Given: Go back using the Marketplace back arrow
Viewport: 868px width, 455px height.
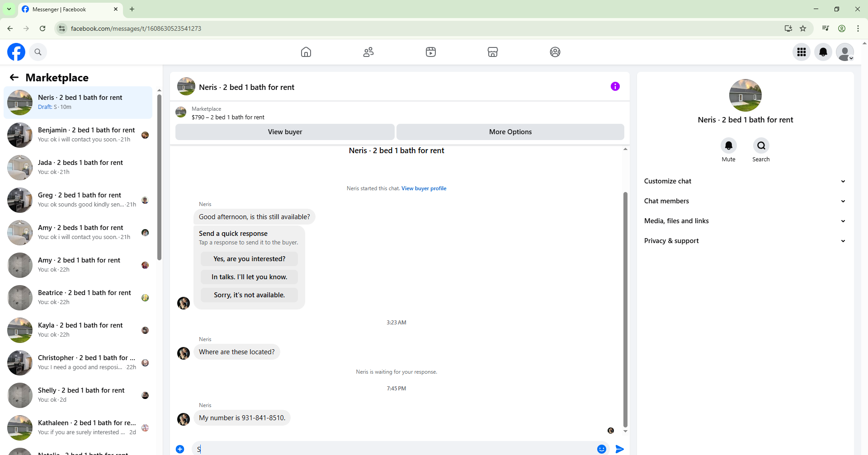Looking at the screenshot, I should click(x=14, y=77).
